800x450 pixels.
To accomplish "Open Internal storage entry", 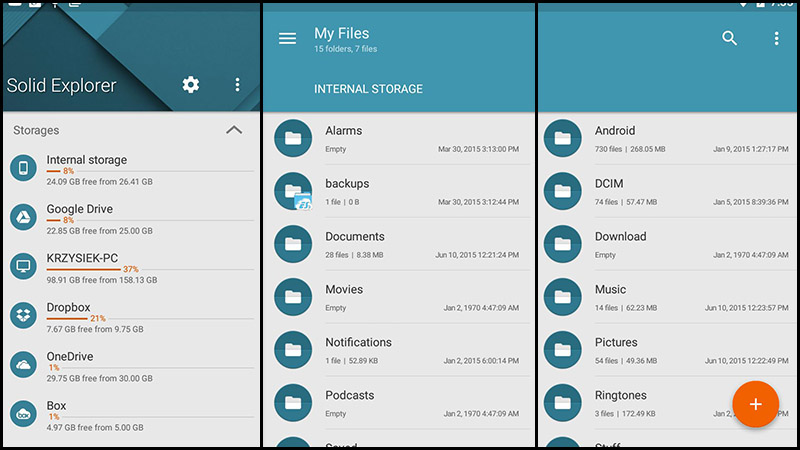I will coord(87,160).
